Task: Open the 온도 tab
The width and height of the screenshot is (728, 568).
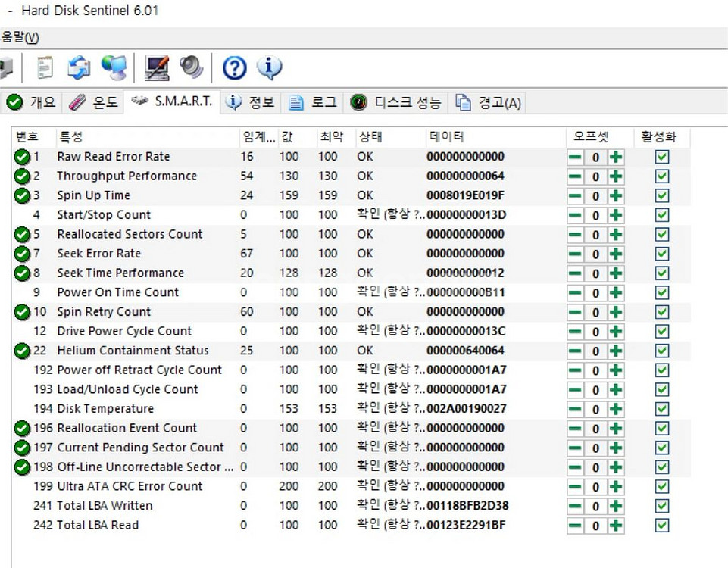Action: [93, 102]
